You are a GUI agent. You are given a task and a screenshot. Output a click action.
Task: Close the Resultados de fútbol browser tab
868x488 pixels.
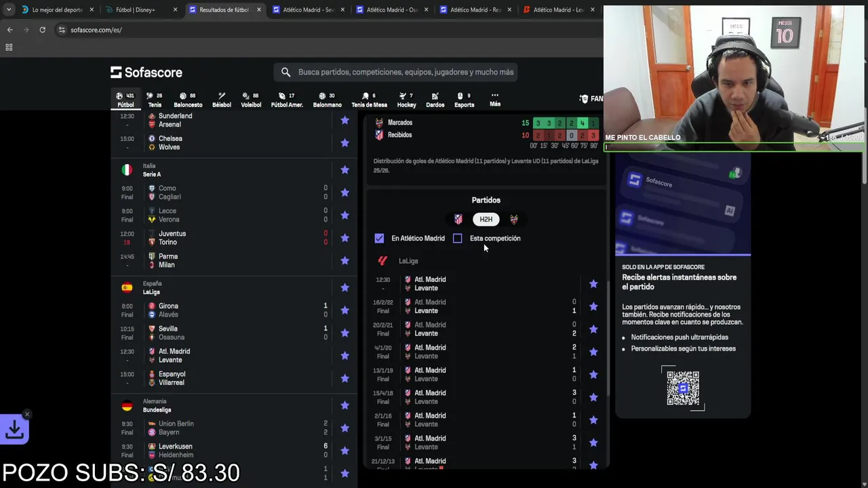point(258,9)
